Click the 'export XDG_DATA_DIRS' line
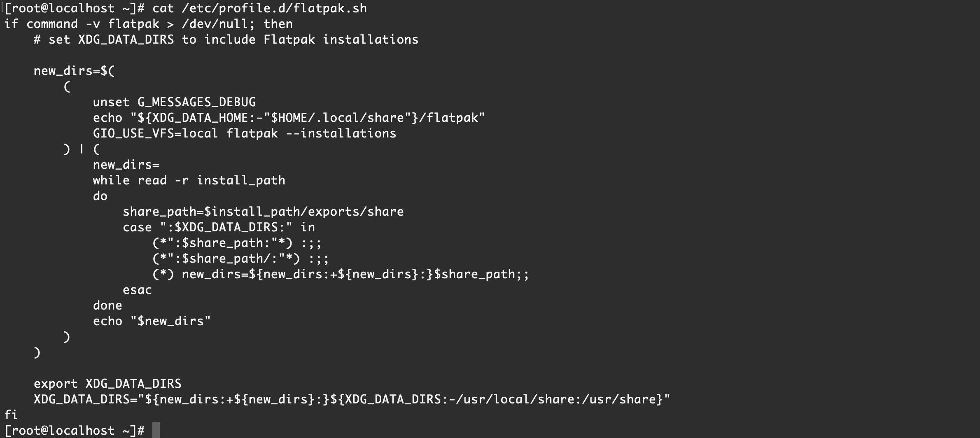The height and width of the screenshot is (438, 980). [107, 384]
